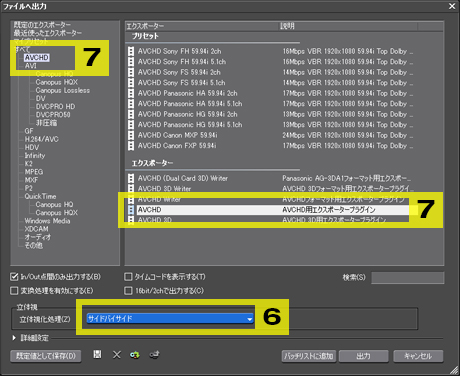460x376 pixels.
Task: Select P2 in the tree
Action: click(x=28, y=188)
